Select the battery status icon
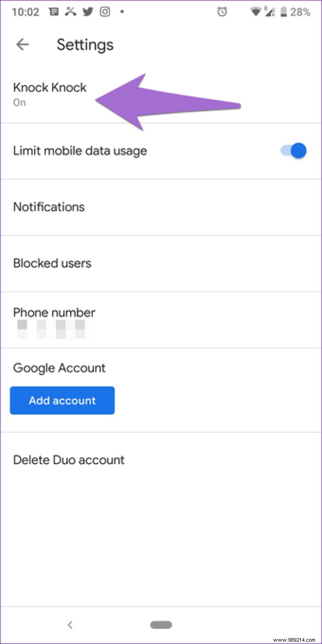The height and width of the screenshot is (644, 322). coord(286,12)
